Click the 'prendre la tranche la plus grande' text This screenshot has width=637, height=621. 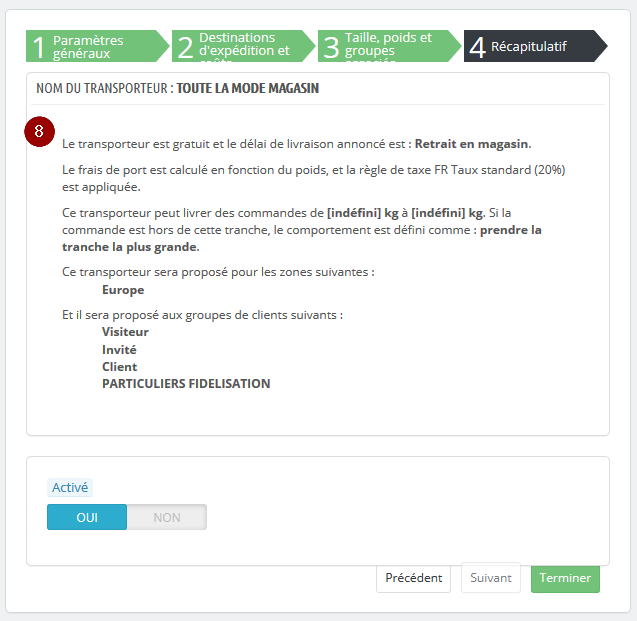coord(301,238)
